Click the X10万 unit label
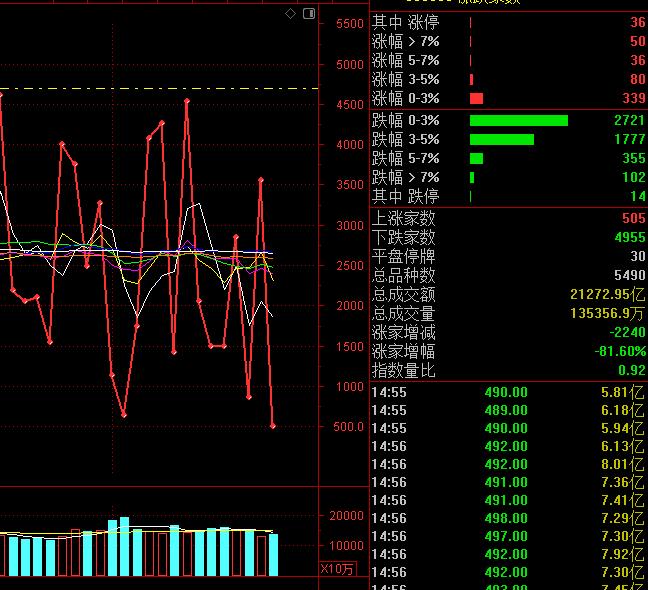648x590 pixels. coord(337,569)
